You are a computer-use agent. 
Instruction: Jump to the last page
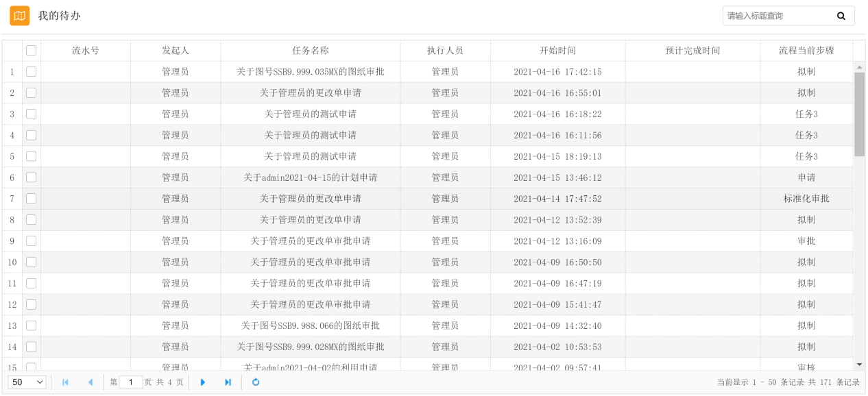228,382
